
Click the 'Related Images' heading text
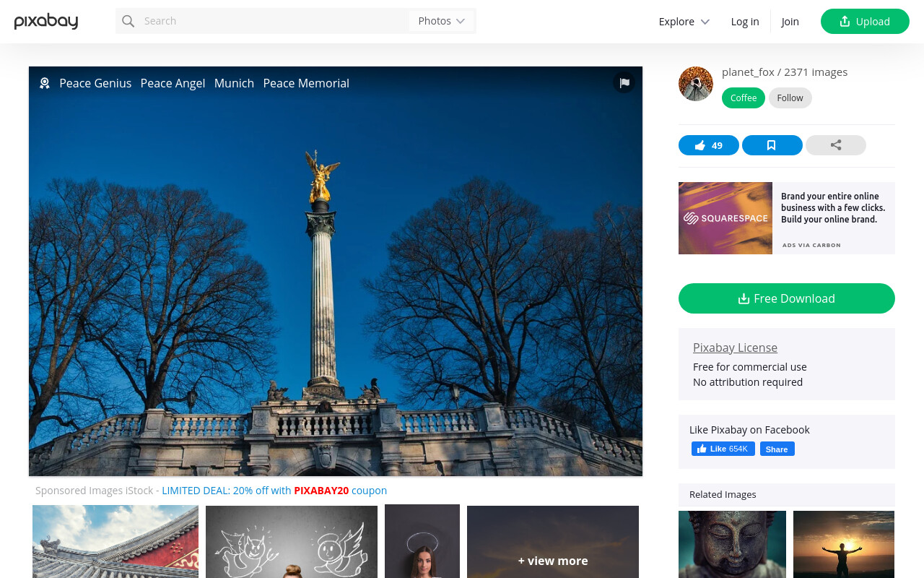(723, 494)
